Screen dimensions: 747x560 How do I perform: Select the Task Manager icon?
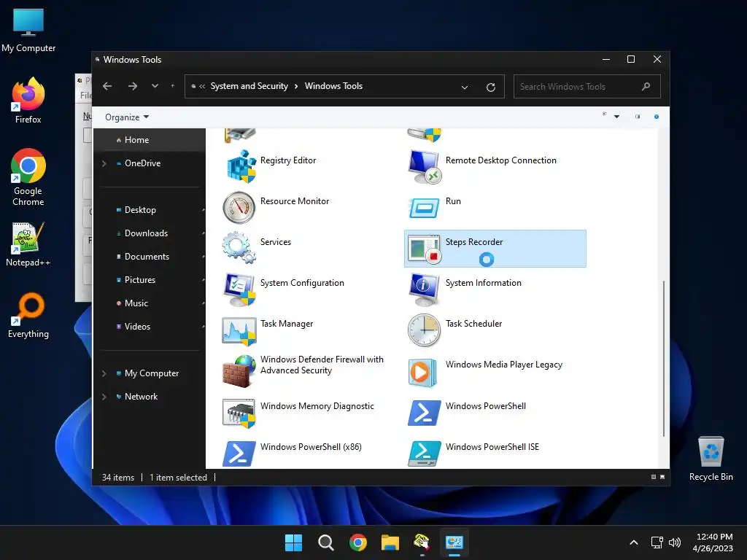coord(239,330)
